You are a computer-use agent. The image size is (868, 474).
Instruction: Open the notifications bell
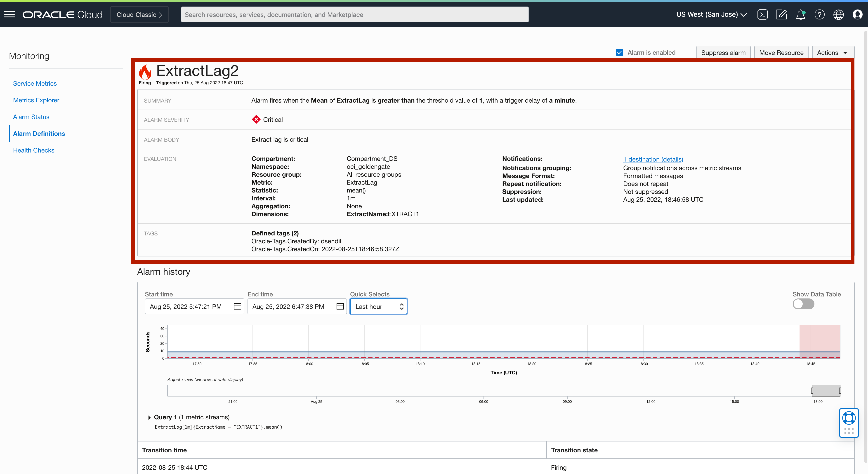(x=801, y=14)
